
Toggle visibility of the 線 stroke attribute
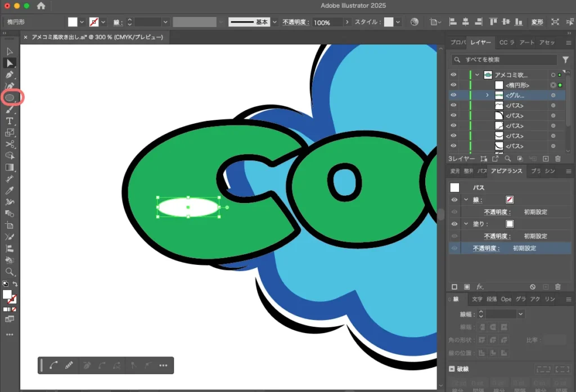click(x=454, y=200)
